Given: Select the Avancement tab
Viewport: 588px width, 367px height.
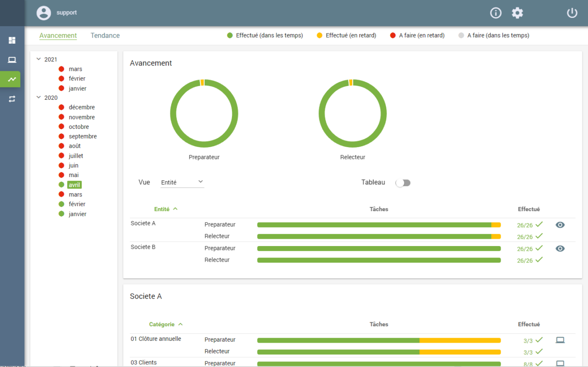Looking at the screenshot, I should coord(58,35).
